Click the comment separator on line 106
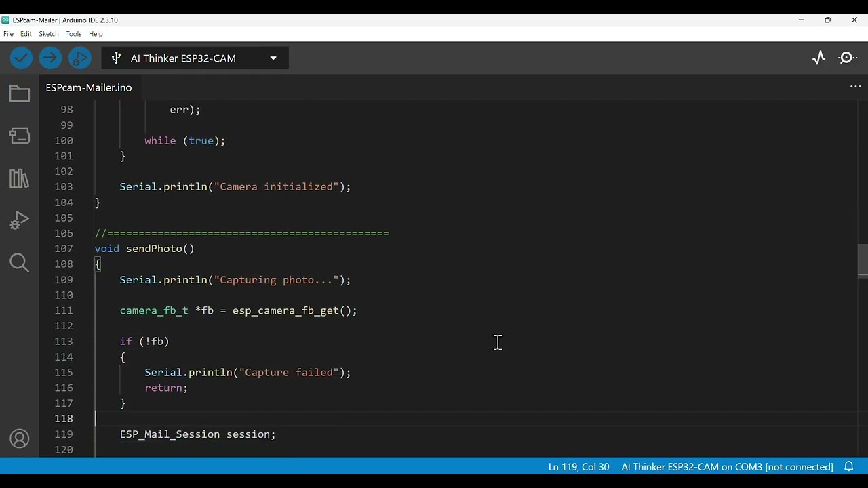This screenshot has width=868, height=488. point(242,233)
